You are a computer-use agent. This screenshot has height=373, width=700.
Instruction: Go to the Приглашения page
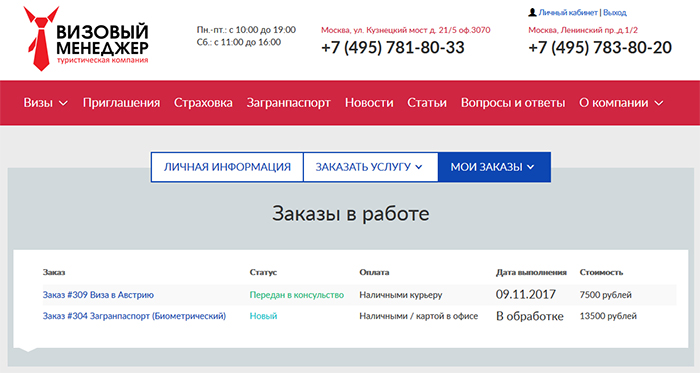coord(121,103)
